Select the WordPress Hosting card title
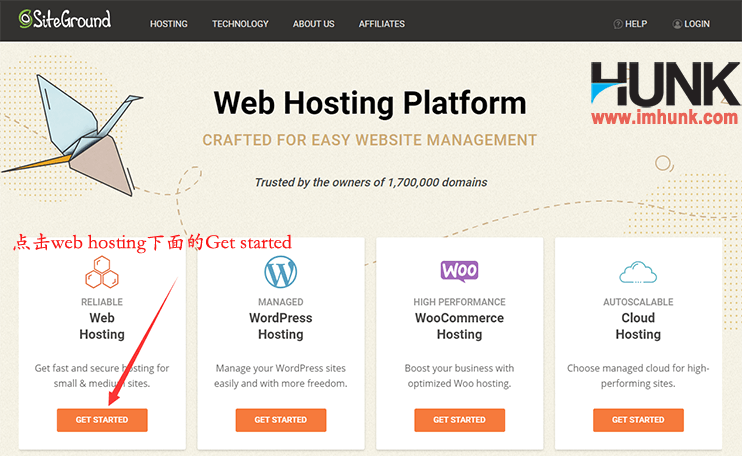 tap(281, 326)
